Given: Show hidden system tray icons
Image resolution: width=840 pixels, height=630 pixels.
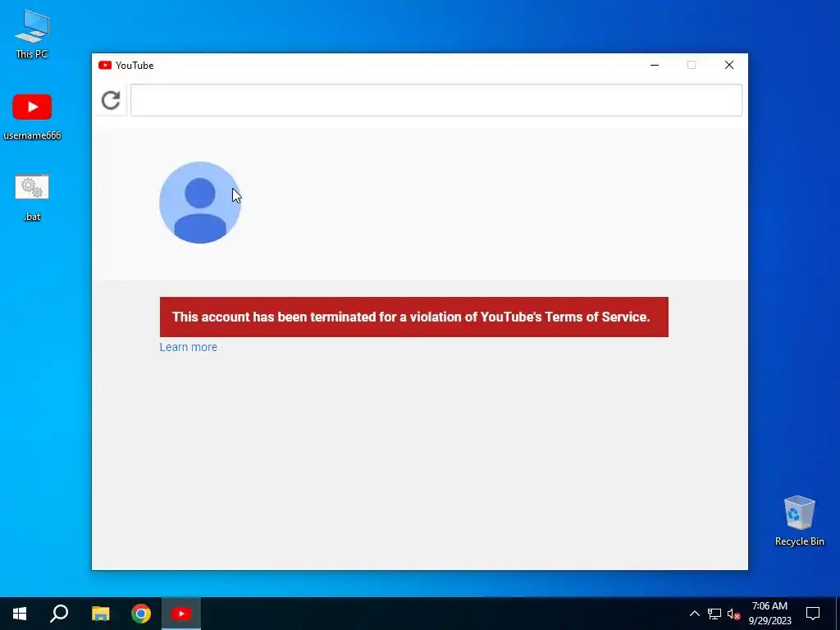Looking at the screenshot, I should 694,614.
